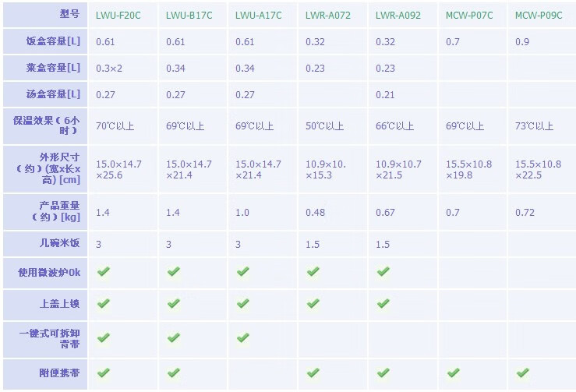Click the 70℃以上 value for LWU-F20C
Screen dimensions: 576x392
[116, 126]
